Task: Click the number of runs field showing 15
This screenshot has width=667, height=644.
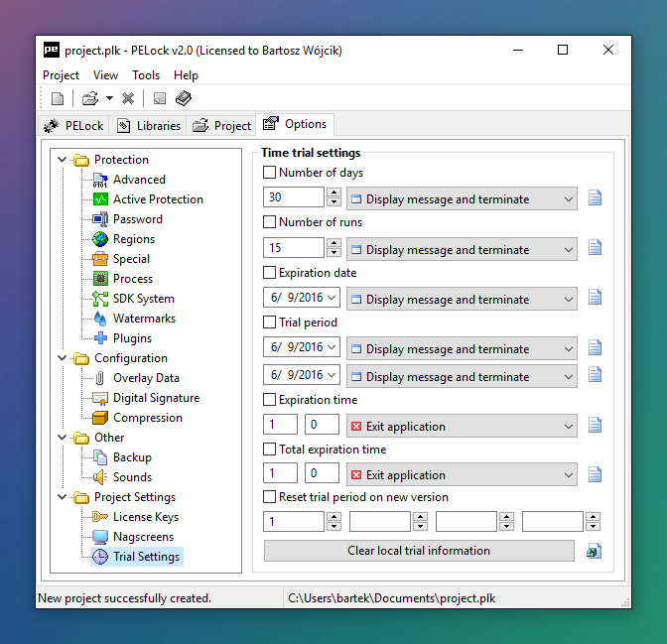Action: (294, 247)
